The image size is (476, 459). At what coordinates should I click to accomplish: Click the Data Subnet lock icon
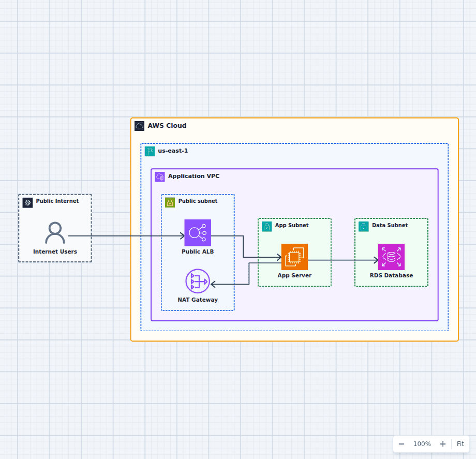(364, 227)
